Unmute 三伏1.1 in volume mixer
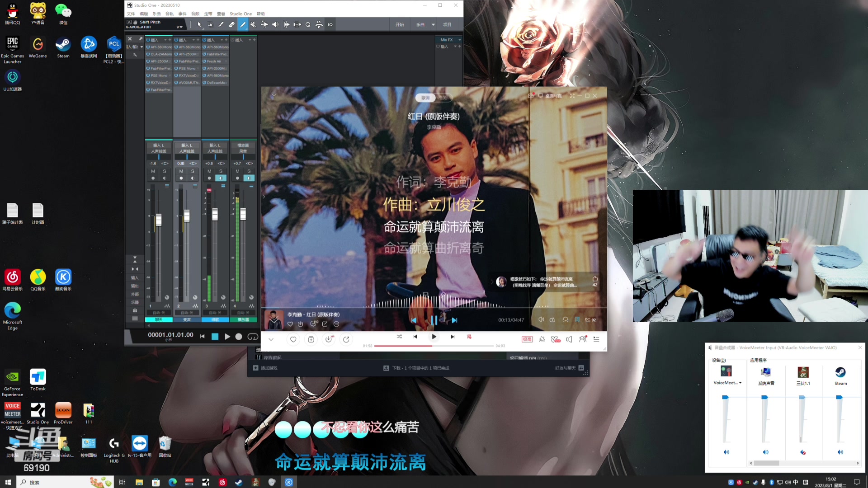 tap(803, 452)
